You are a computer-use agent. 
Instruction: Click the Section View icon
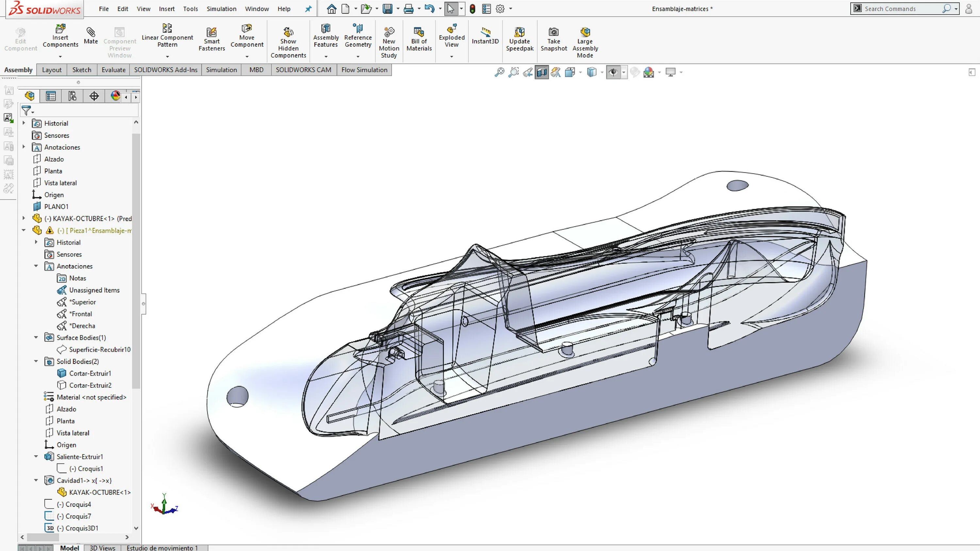[x=541, y=72]
